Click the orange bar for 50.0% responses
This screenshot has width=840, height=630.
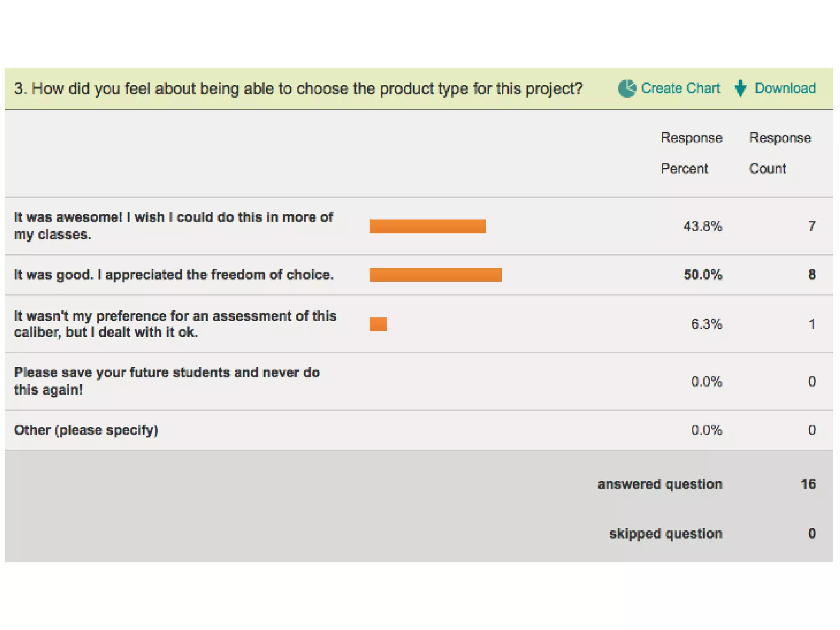point(435,275)
